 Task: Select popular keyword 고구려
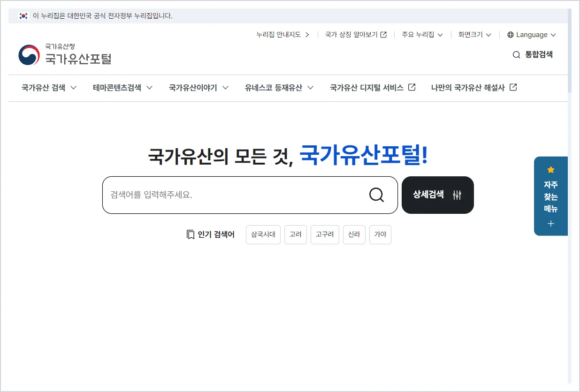[325, 234]
